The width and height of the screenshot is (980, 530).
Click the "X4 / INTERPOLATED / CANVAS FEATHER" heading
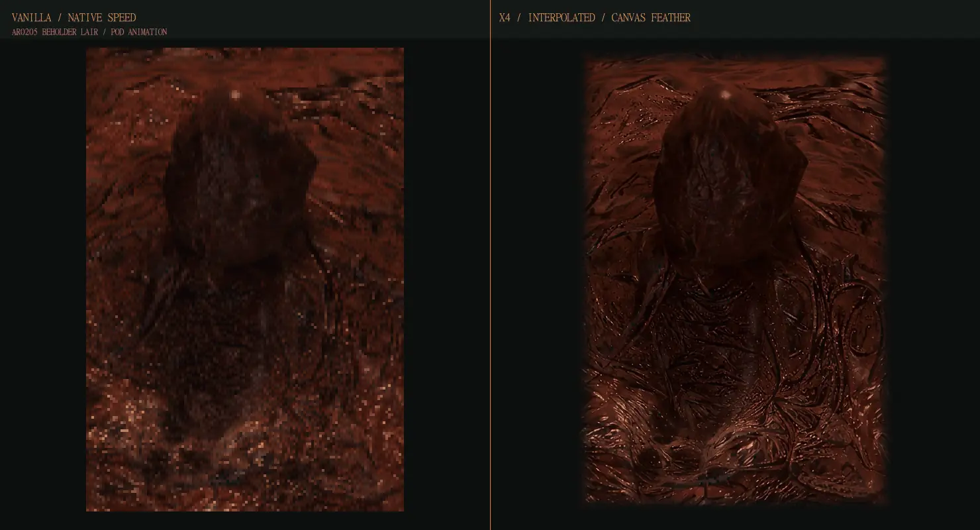click(595, 18)
